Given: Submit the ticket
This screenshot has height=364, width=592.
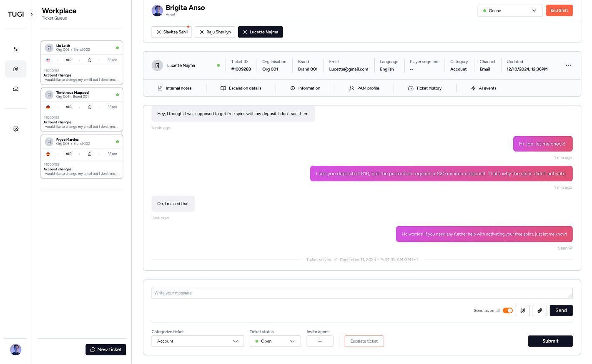Looking at the screenshot, I should 550,341.
